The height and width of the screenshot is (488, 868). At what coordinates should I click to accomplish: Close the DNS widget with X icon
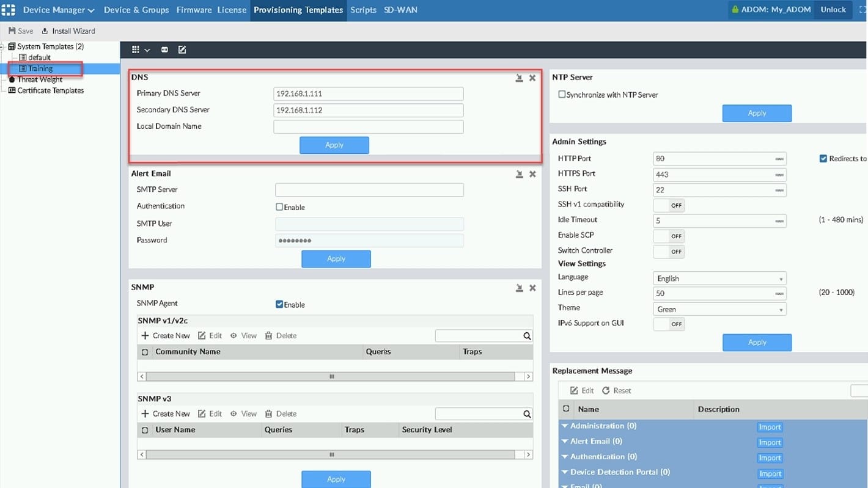tap(532, 78)
